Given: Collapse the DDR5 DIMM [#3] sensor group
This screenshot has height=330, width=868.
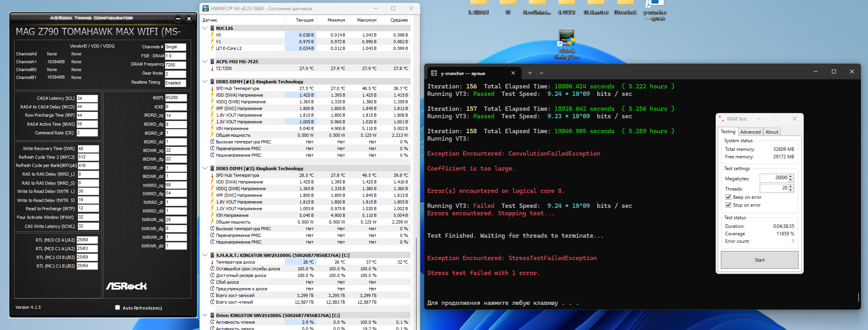Looking at the screenshot, I should click(x=205, y=169).
